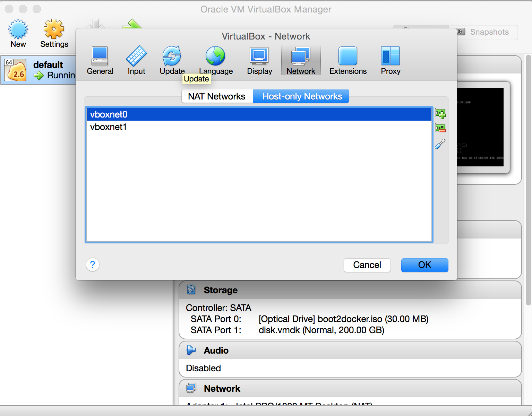The image size is (532, 416).
Task: Switch to the NAT Networks tab
Action: click(217, 96)
